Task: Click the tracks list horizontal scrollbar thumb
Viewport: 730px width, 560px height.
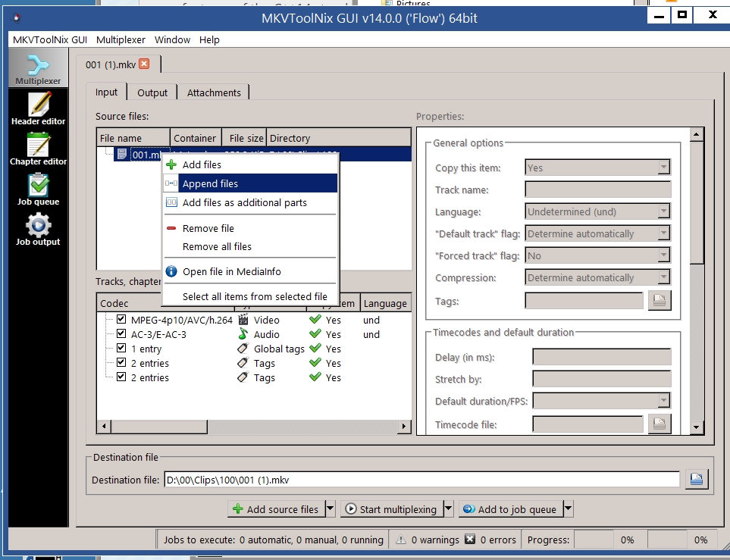Action: (x=158, y=426)
